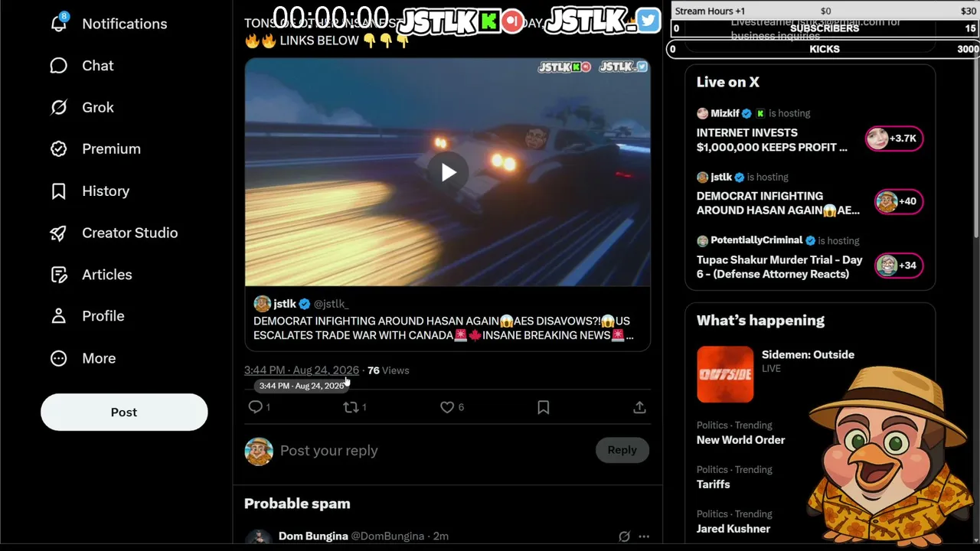Click the +3.7K listeners pill

[893, 139]
